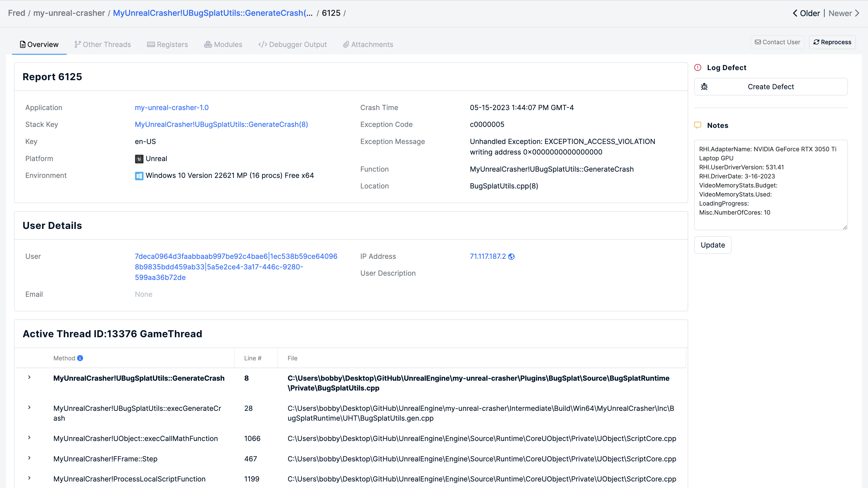This screenshot has height=488, width=868.
Task: Click the Stack Key crash link
Action: [x=222, y=124]
